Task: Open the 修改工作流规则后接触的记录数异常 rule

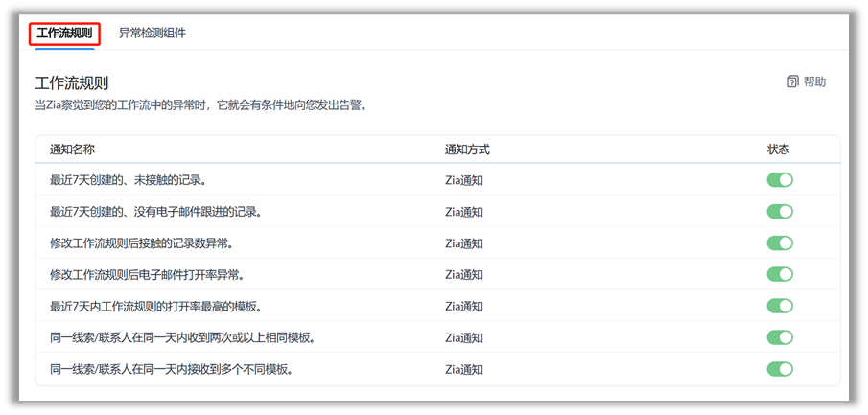Action: pyautogui.click(x=141, y=243)
